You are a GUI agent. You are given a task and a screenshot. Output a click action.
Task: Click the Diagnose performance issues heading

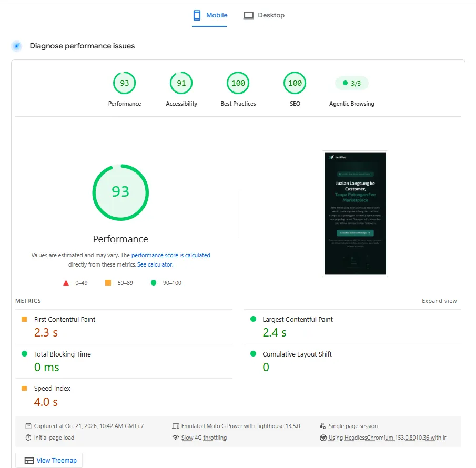tap(82, 46)
